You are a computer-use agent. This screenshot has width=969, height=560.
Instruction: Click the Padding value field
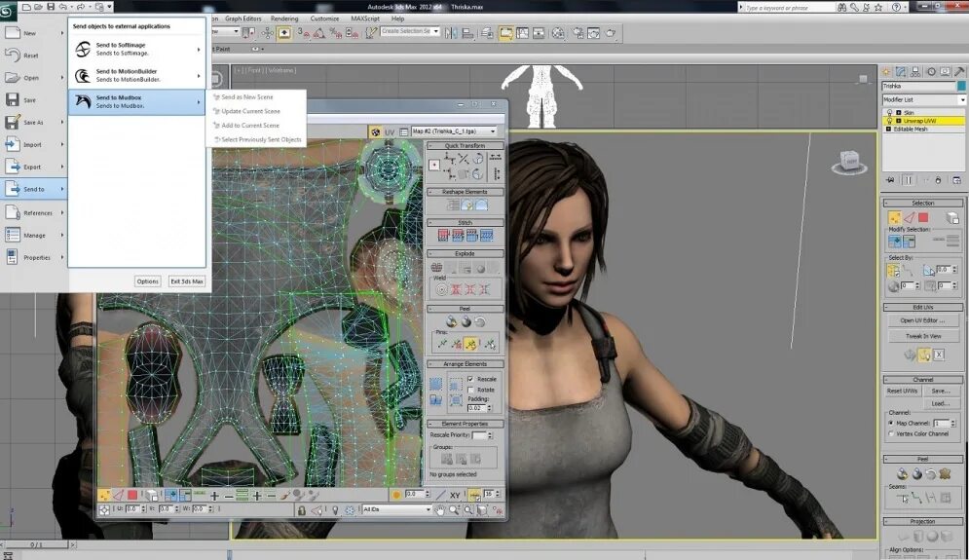[476, 409]
